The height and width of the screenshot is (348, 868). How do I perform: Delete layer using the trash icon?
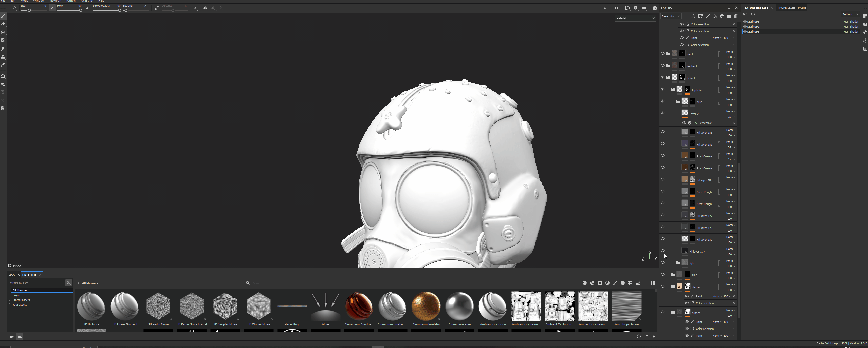click(736, 16)
